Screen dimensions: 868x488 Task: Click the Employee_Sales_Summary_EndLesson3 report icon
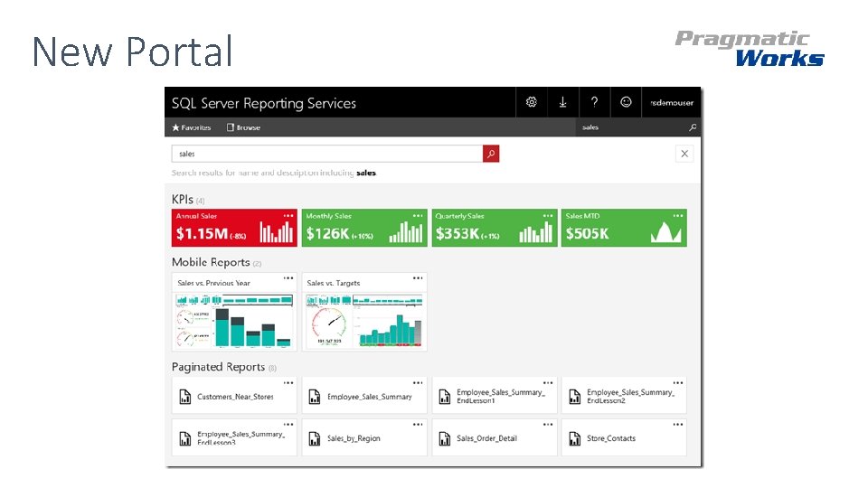184,439
